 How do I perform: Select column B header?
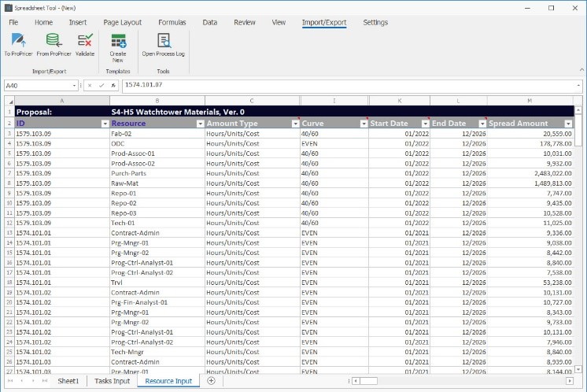pos(157,101)
